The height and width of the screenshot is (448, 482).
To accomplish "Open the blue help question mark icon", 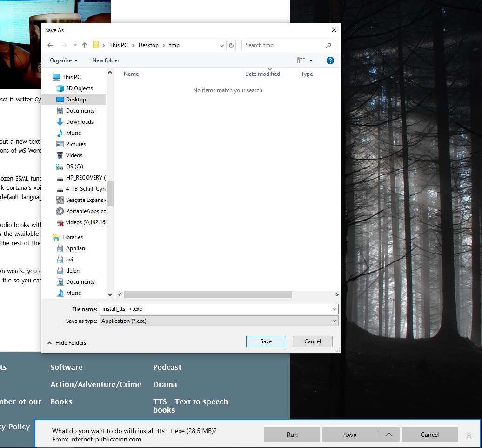I will point(330,60).
